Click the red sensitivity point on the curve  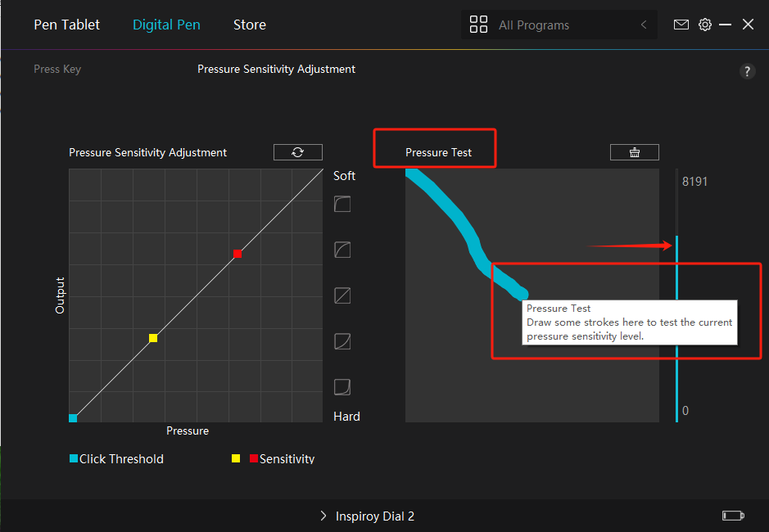tap(237, 254)
